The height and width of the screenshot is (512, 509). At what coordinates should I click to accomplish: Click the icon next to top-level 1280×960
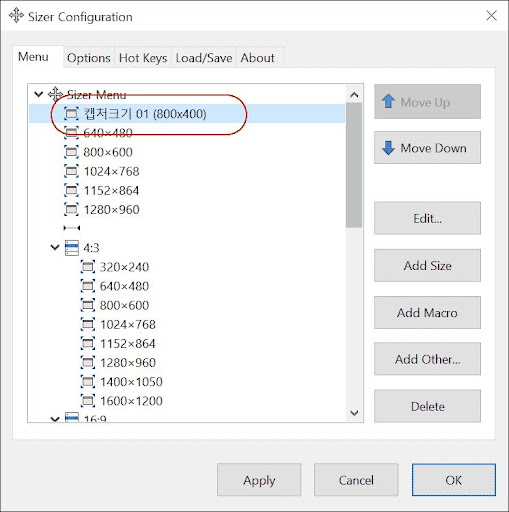[x=71, y=209]
